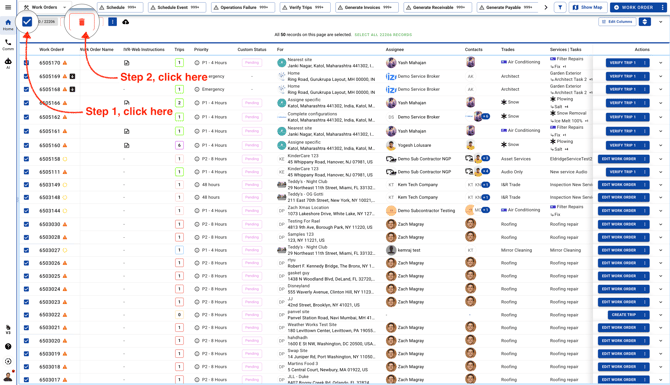This screenshot has height=385, width=670.
Task: Click the trips count badge for 6505160
Action: 179,145
